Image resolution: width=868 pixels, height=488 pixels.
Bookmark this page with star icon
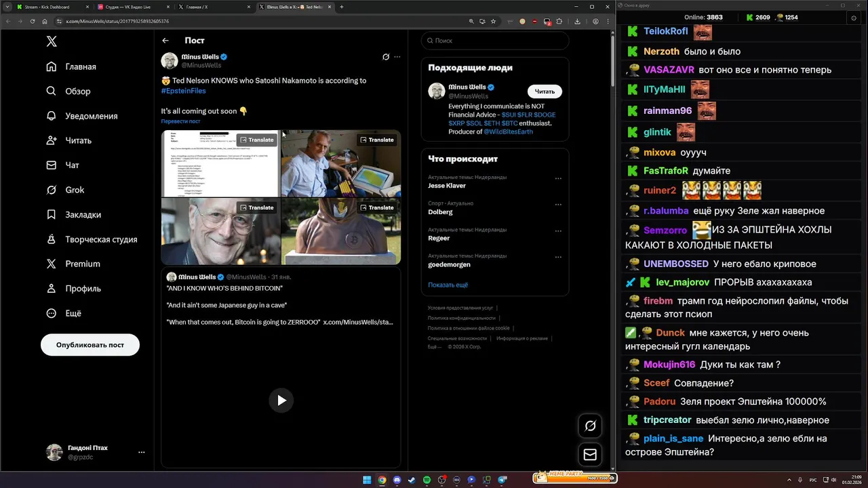click(x=493, y=21)
